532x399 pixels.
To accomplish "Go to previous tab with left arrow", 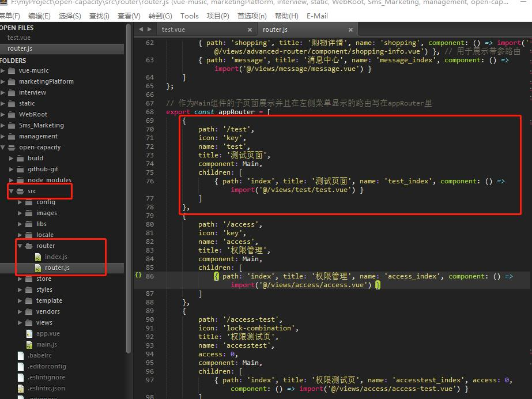I will coord(141,29).
